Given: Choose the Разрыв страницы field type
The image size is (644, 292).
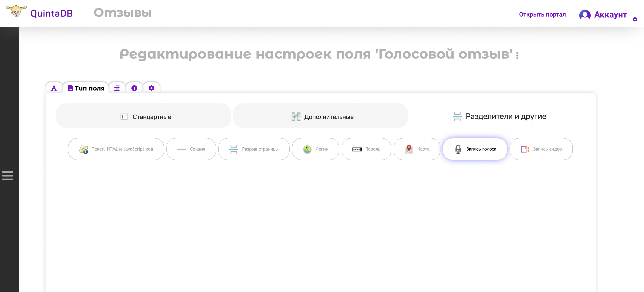Looking at the screenshot, I should point(254,149).
